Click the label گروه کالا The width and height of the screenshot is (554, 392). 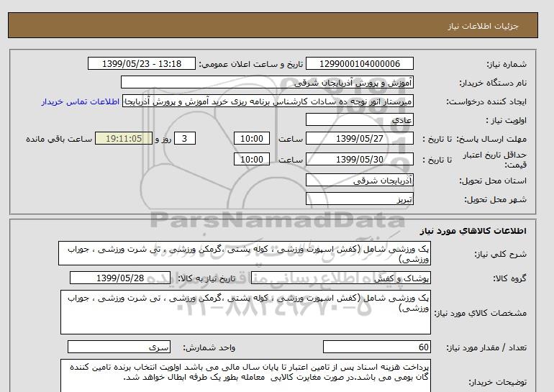[509, 278]
